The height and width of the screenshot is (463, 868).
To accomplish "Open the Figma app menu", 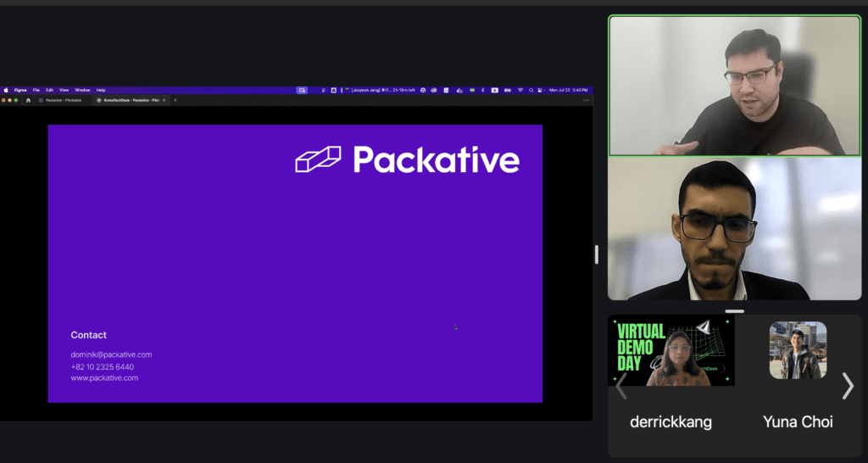I will click(20, 90).
